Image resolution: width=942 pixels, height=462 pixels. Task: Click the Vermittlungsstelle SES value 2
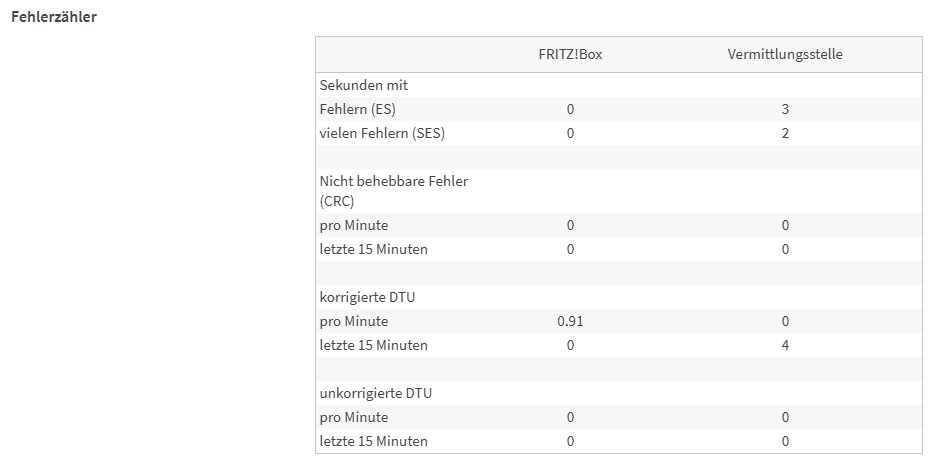[785, 133]
